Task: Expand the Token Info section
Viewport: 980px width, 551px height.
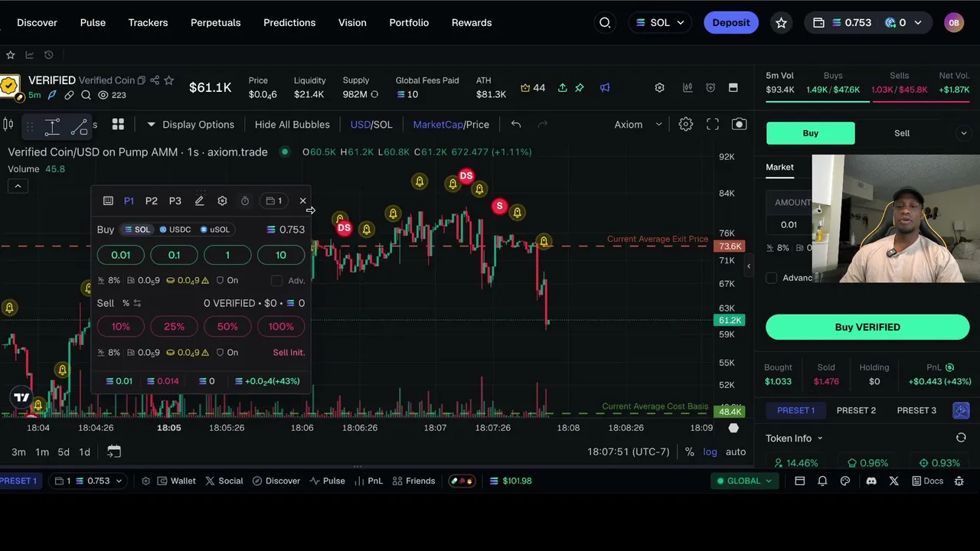Action: pos(794,438)
